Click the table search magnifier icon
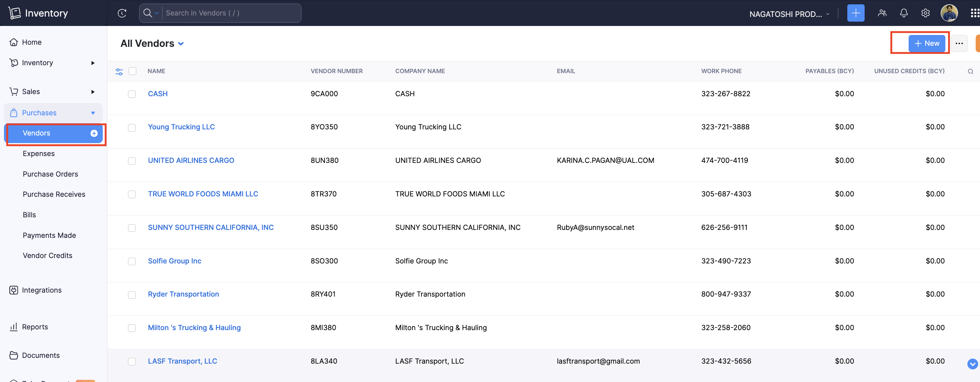Screen dimensions: 980x382 click(970, 71)
